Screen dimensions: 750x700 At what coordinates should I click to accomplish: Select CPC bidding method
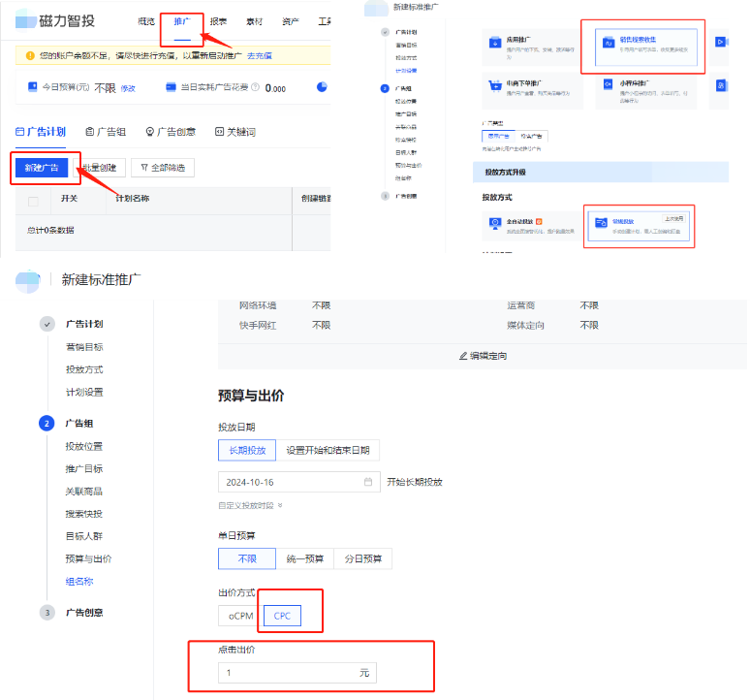click(282, 616)
